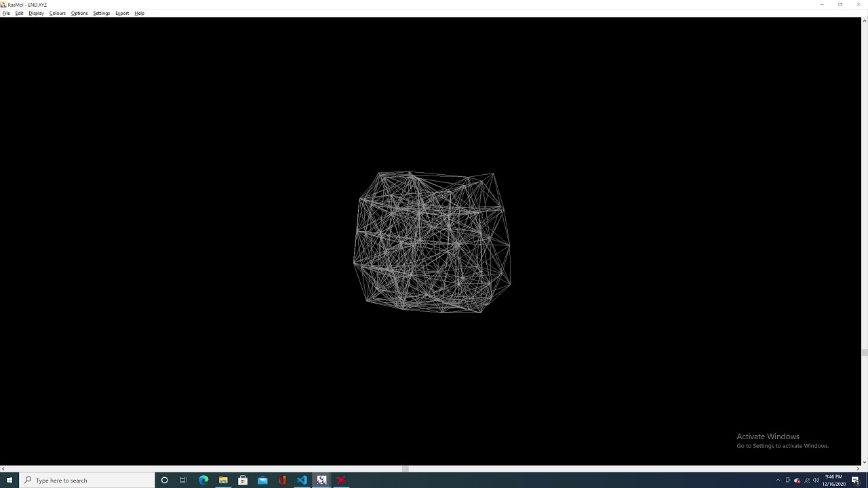Open the Colours menu

tap(57, 13)
